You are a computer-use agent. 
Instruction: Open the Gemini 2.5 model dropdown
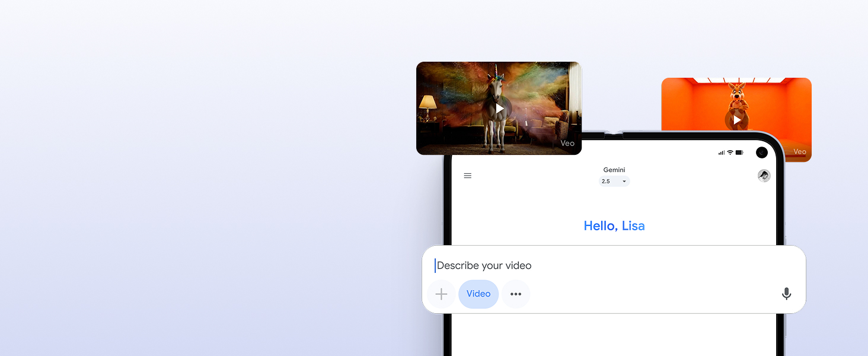coord(614,182)
